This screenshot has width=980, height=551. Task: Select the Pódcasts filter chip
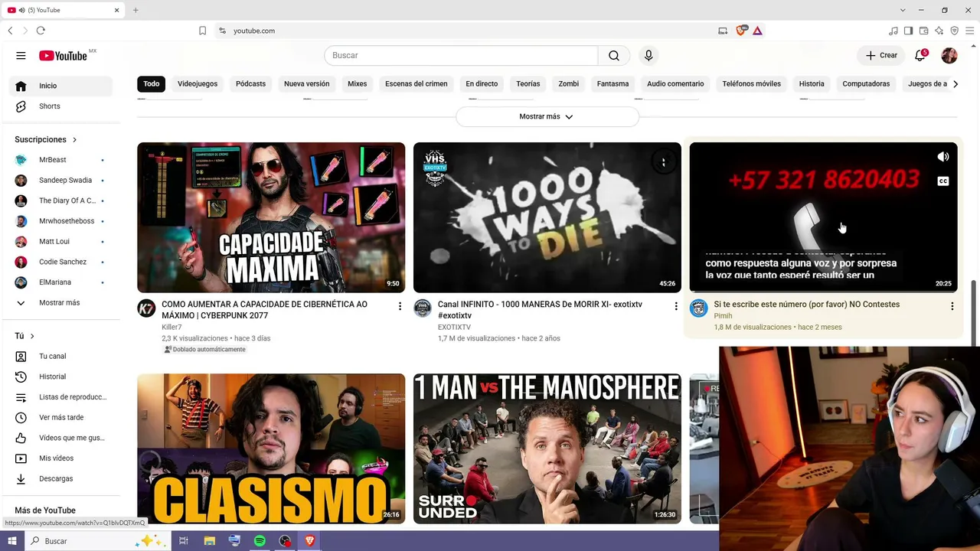(x=250, y=84)
